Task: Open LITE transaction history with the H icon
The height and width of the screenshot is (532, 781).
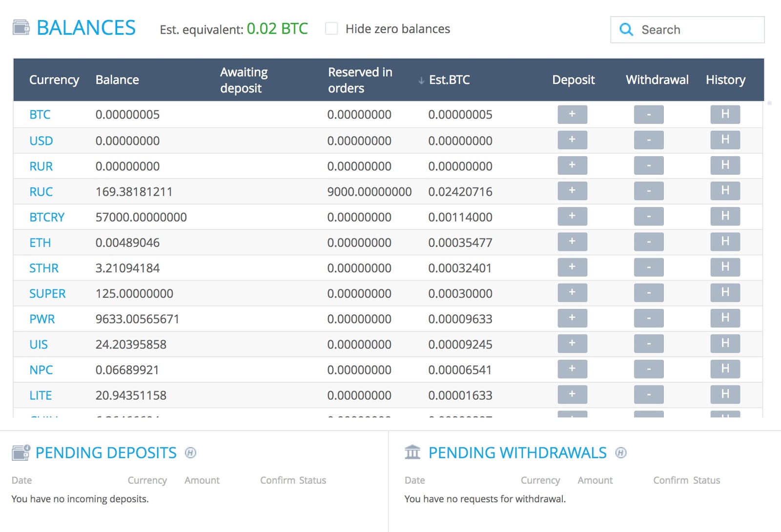Action: (725, 394)
